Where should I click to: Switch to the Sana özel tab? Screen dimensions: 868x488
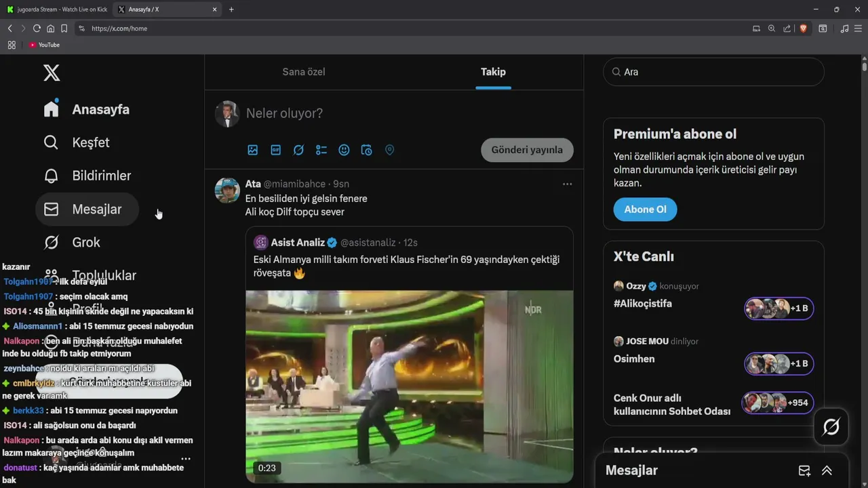(x=304, y=72)
